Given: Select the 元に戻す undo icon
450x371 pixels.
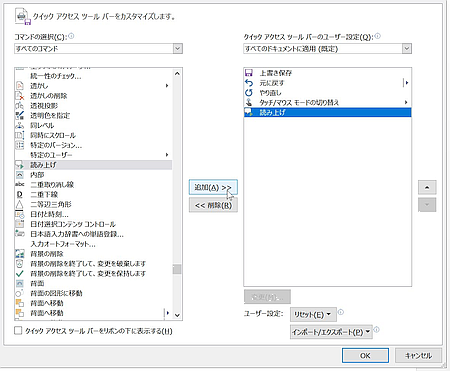Looking at the screenshot, I should (x=249, y=83).
